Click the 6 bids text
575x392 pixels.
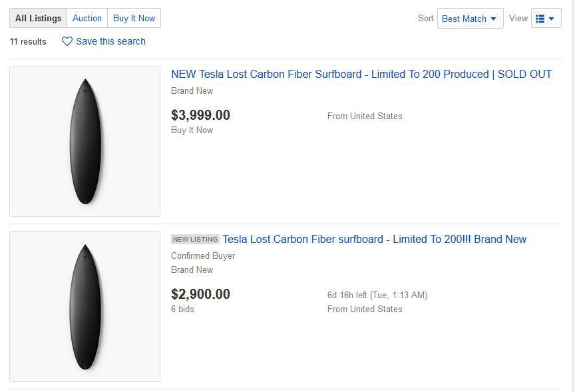click(182, 309)
